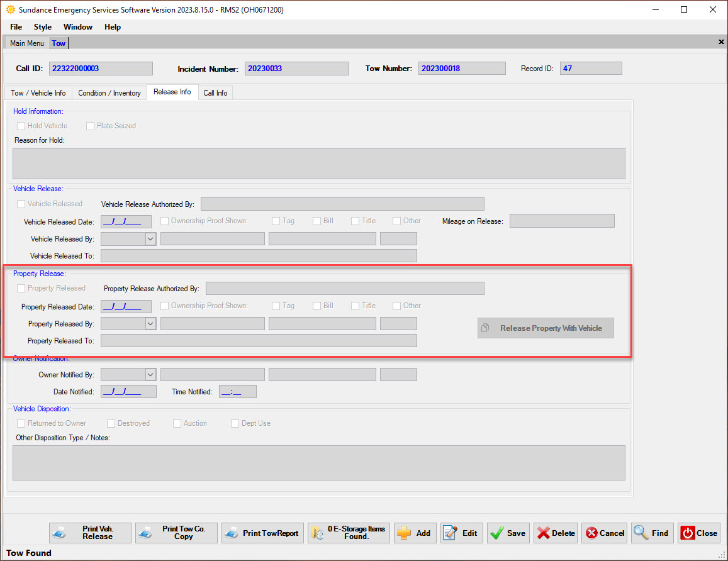
Task: Click the Property Released Date field
Action: [126, 307]
